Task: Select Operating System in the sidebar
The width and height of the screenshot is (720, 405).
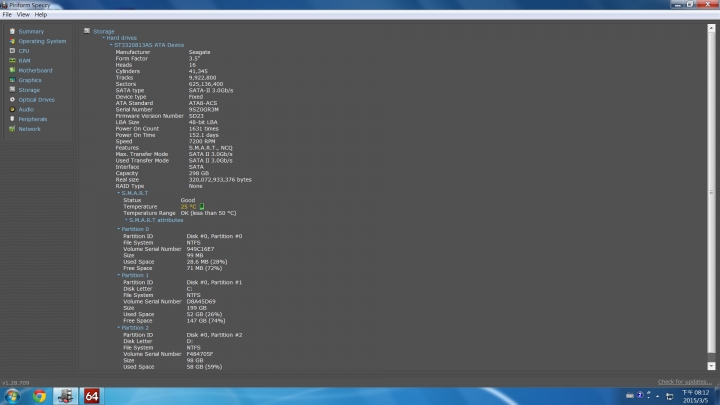Action: pyautogui.click(x=42, y=41)
